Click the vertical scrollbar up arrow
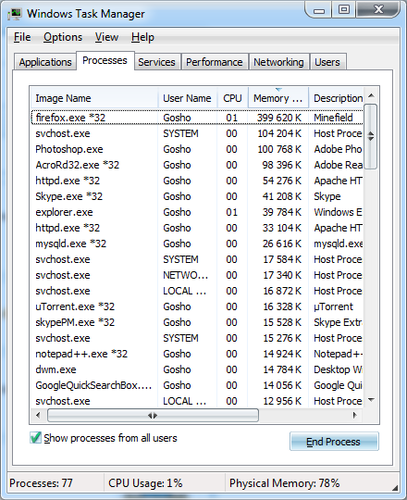The image size is (407, 500). point(371,96)
